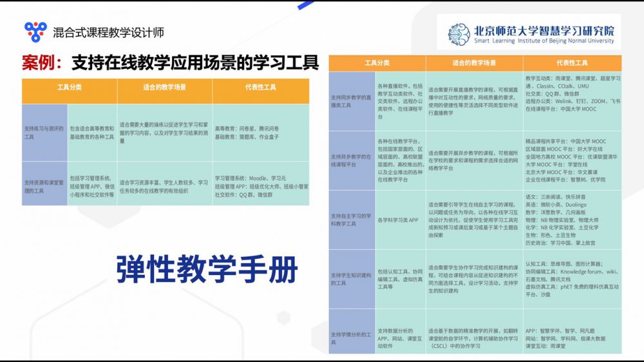Image resolution: width=644 pixels, height=362 pixels.
Task: Click 代表性工具 header in the larger table
Action: 572,63
